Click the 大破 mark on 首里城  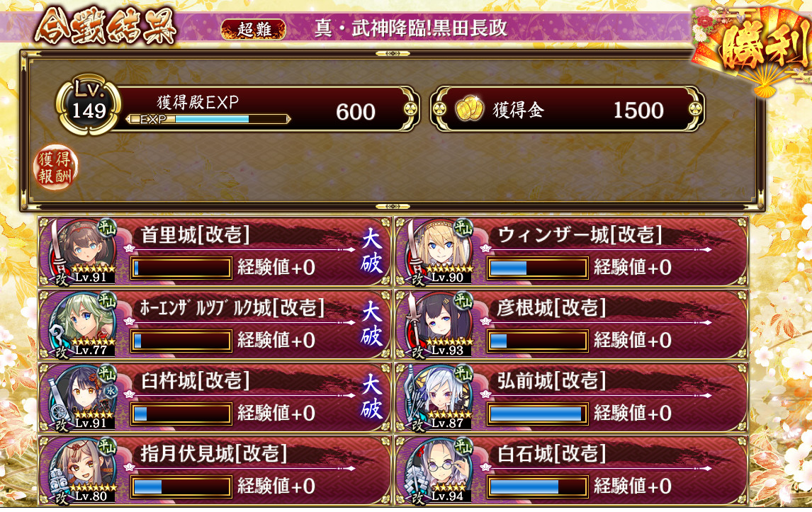pos(372,251)
